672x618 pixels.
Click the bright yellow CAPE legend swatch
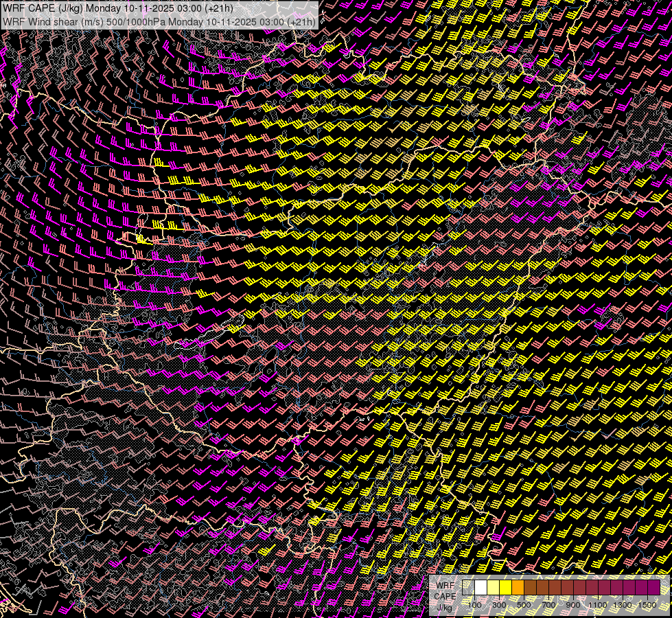(x=505, y=587)
